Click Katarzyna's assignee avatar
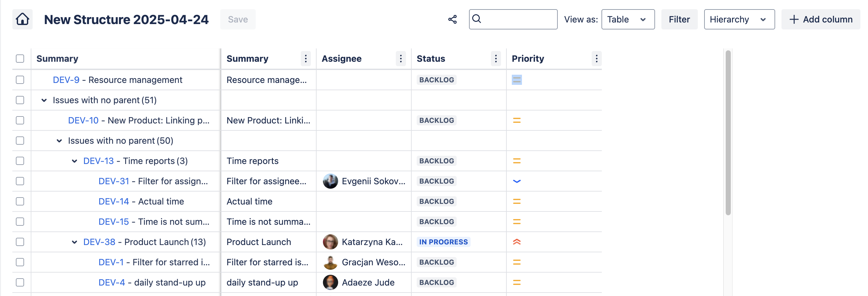Screen dimensions: 868x296 [330, 242]
